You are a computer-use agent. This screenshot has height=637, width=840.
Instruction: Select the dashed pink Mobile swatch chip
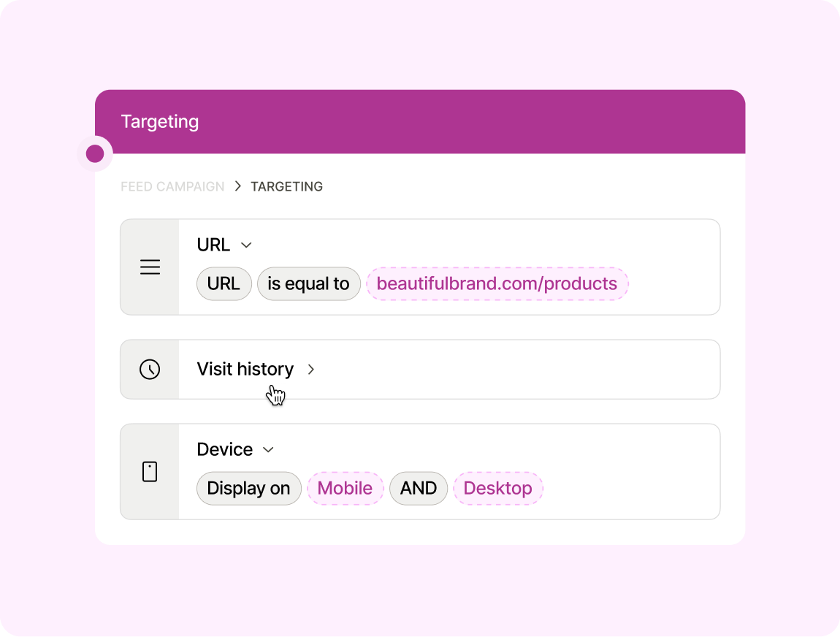point(345,488)
